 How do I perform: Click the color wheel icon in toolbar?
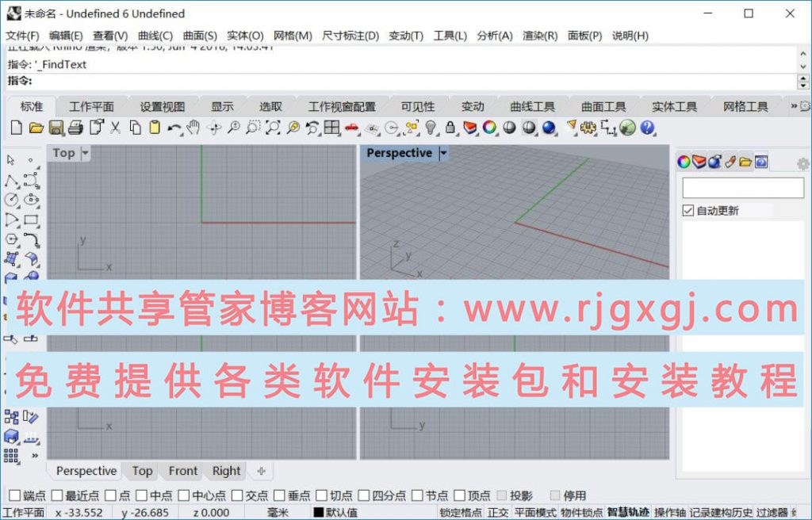pos(489,128)
